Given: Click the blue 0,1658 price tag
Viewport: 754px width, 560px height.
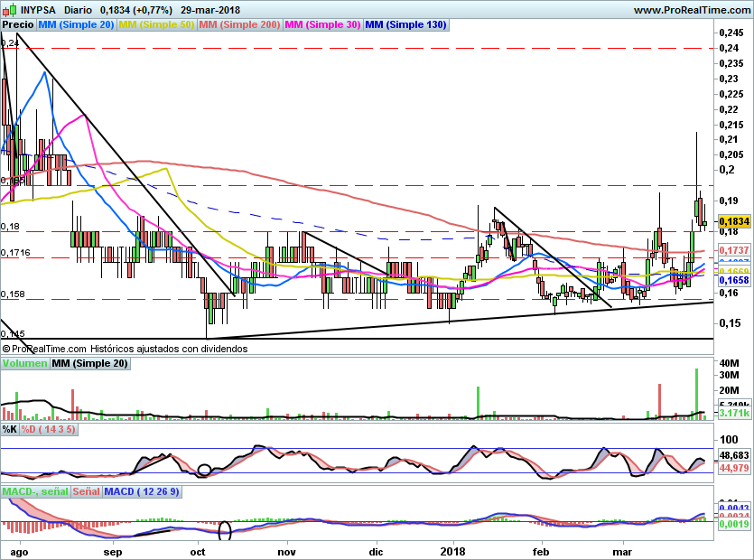Looking at the screenshot, I should click(x=734, y=280).
